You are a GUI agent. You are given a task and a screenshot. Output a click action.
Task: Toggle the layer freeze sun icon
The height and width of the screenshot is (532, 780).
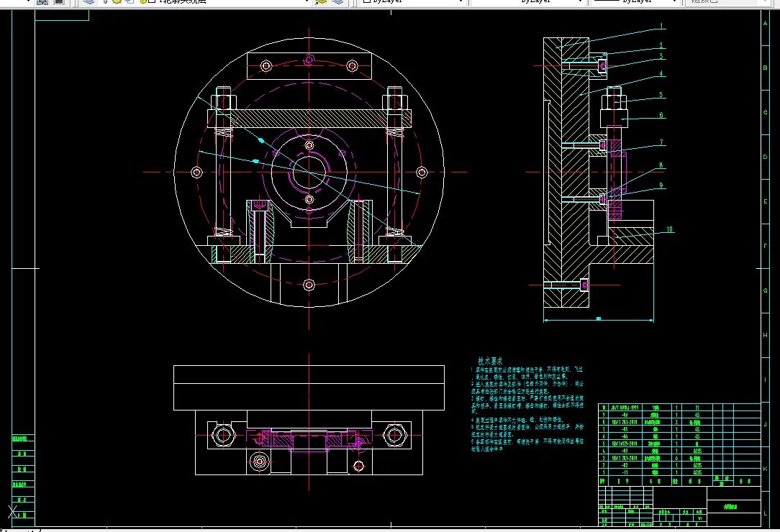[117, 1]
